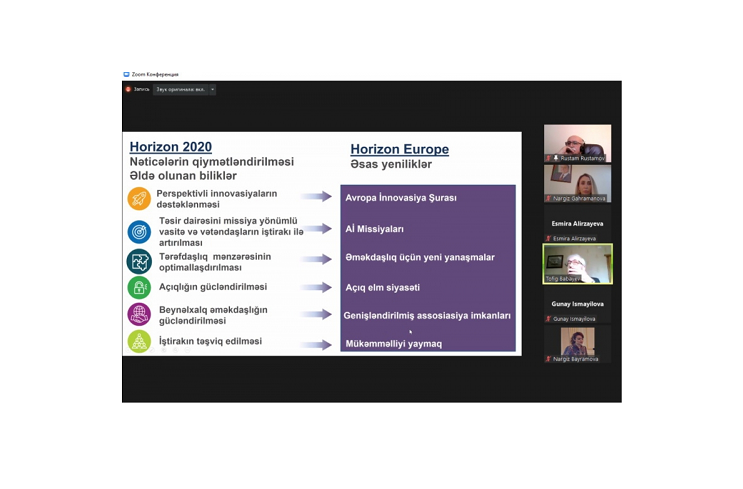Click 'Əldə olunan biliklər' subtitle text
743x489 pixels.
(x=183, y=176)
